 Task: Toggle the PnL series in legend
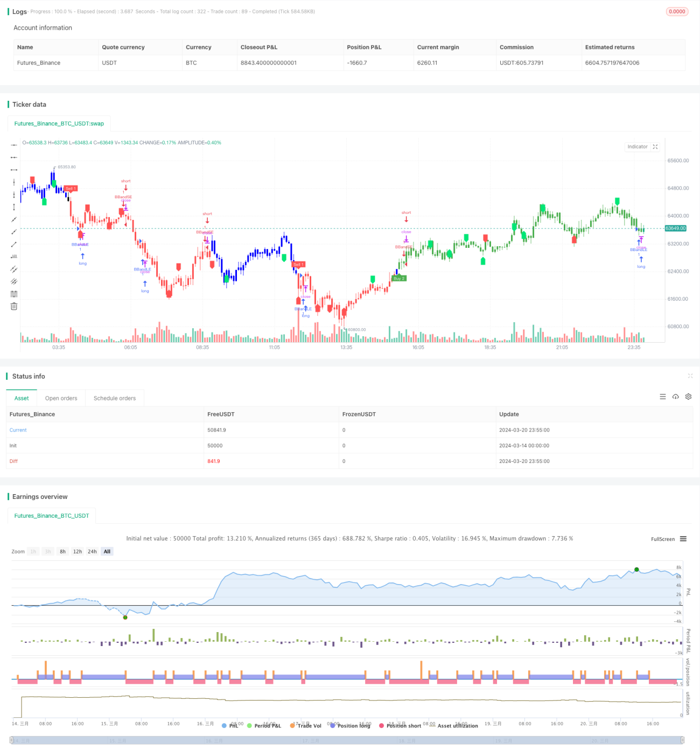pyautogui.click(x=230, y=726)
